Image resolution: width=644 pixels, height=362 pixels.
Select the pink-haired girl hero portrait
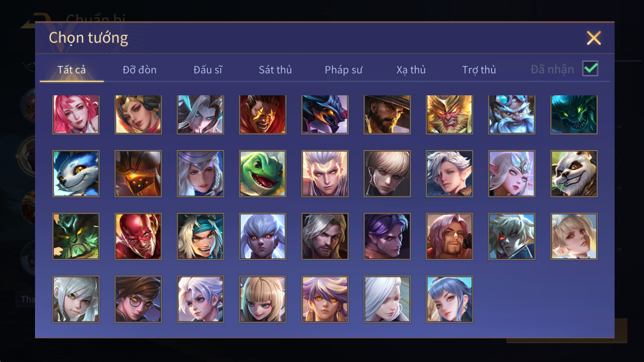pos(76,115)
